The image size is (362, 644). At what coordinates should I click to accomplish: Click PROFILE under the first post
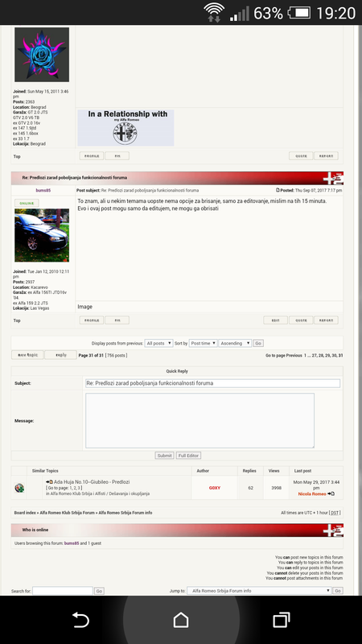92,155
